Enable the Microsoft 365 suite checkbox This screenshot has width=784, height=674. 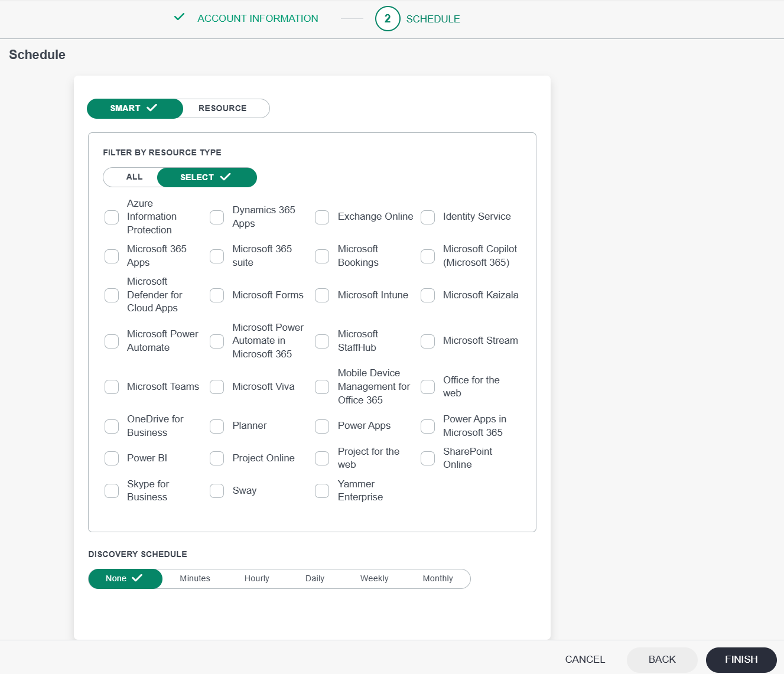pos(217,256)
